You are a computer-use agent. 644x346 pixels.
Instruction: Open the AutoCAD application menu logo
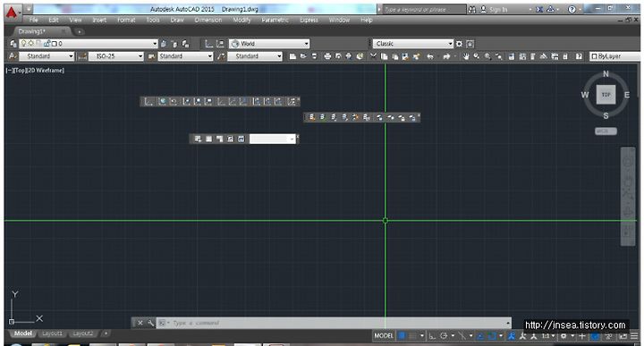coord(12,13)
